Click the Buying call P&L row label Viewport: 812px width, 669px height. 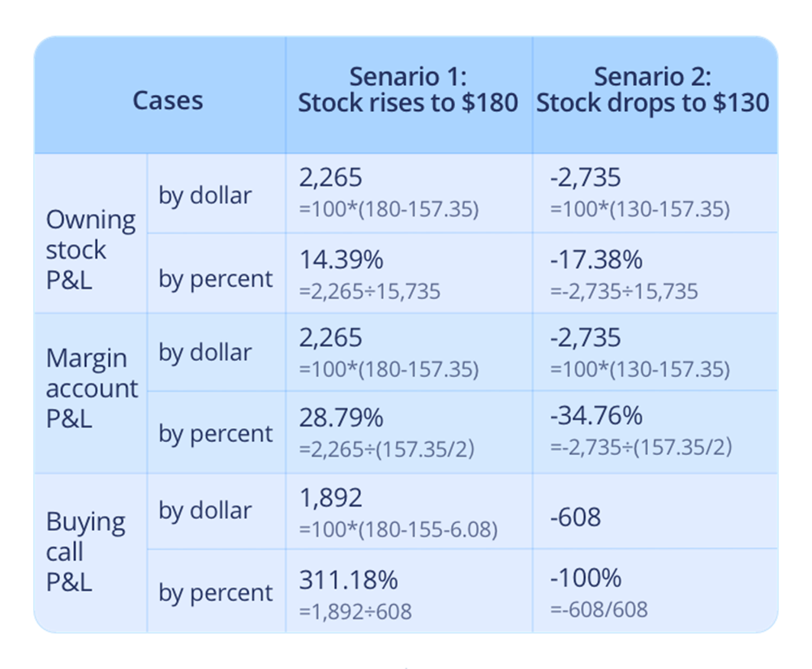[x=85, y=551]
